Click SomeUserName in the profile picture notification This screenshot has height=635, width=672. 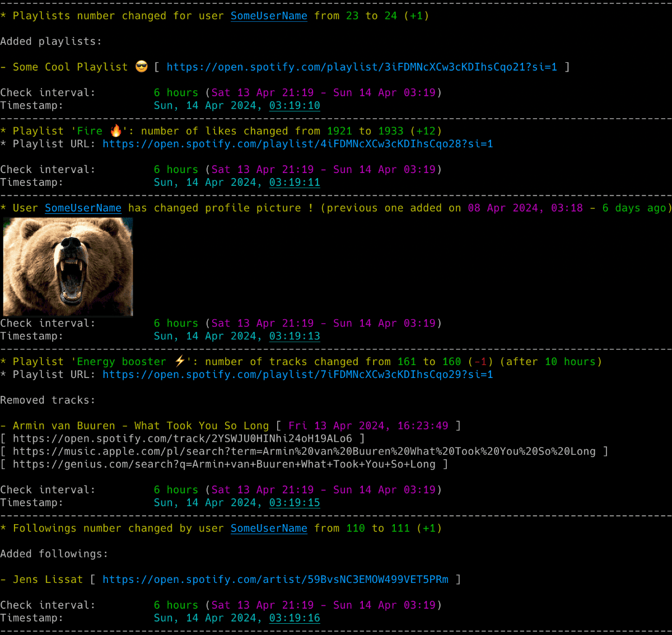(83, 208)
